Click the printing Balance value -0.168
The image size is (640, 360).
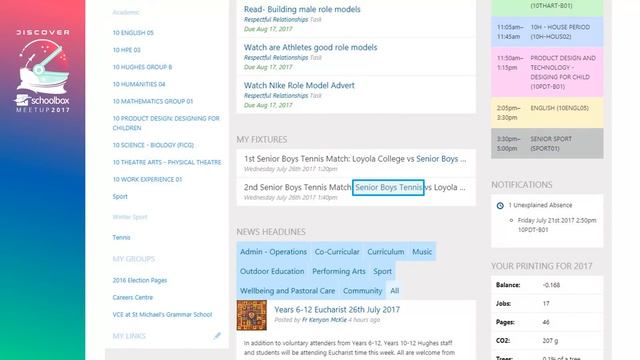coord(551,285)
